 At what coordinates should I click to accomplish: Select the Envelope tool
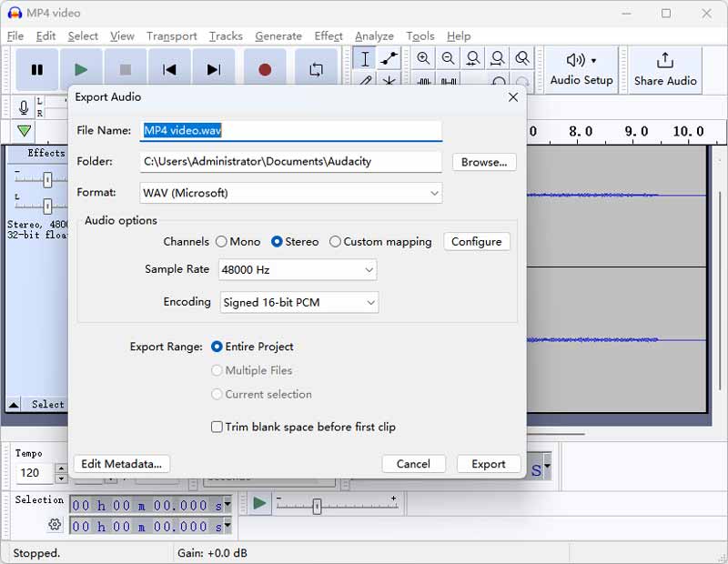point(389,58)
